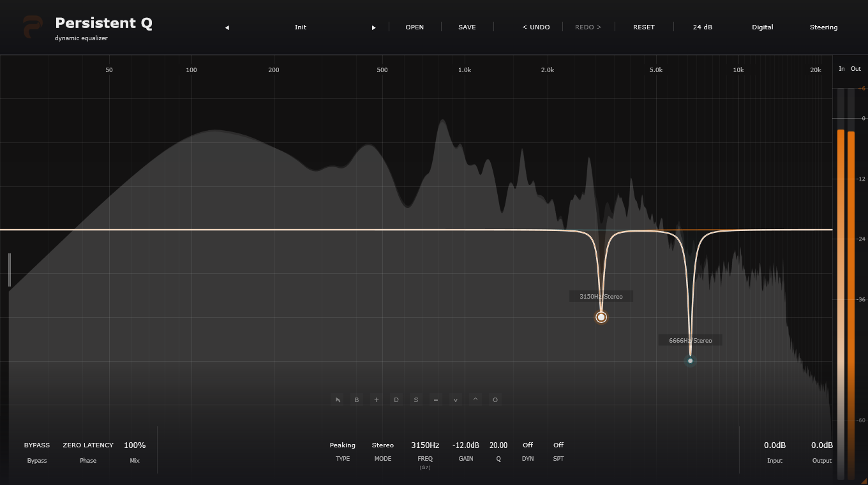Click the 200 frequency axis label
Viewport: 868px width, 485px height.
pos(274,70)
